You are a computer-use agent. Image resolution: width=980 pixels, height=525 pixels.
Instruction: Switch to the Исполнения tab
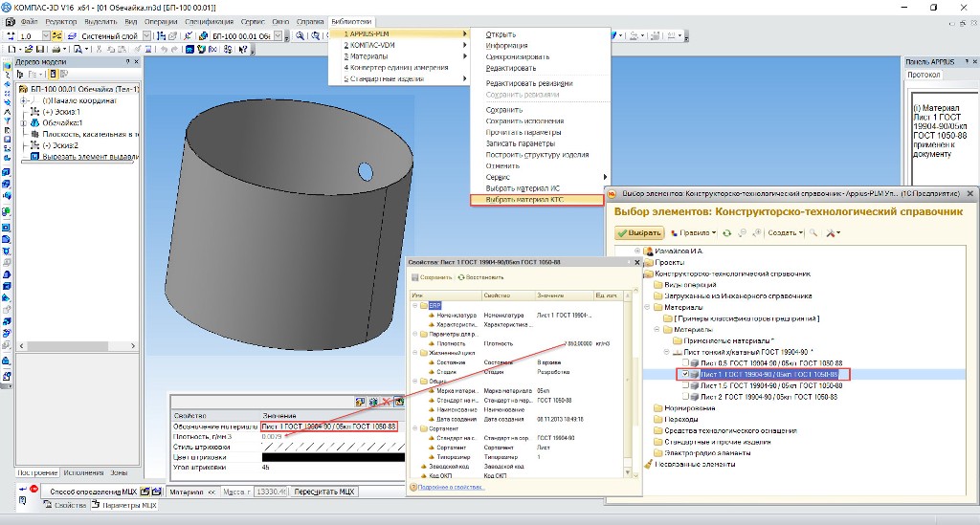coord(83,472)
